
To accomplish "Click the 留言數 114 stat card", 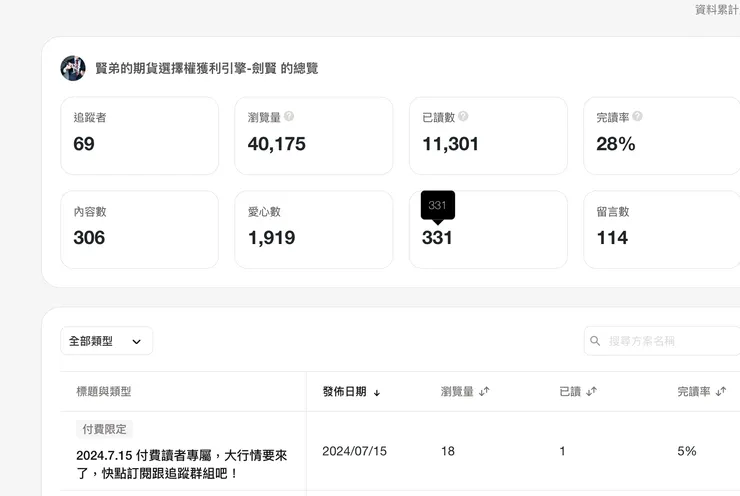I will (662, 230).
